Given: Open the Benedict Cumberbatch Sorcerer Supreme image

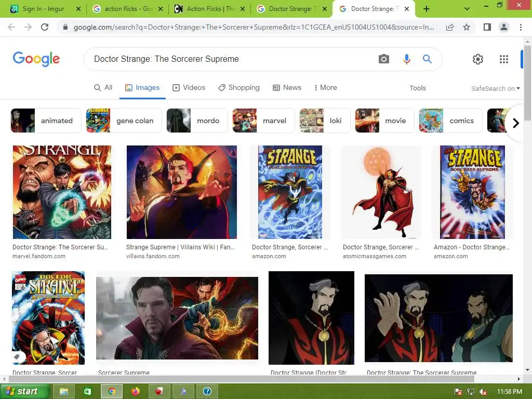Looking at the screenshot, I should pyautogui.click(x=177, y=318).
